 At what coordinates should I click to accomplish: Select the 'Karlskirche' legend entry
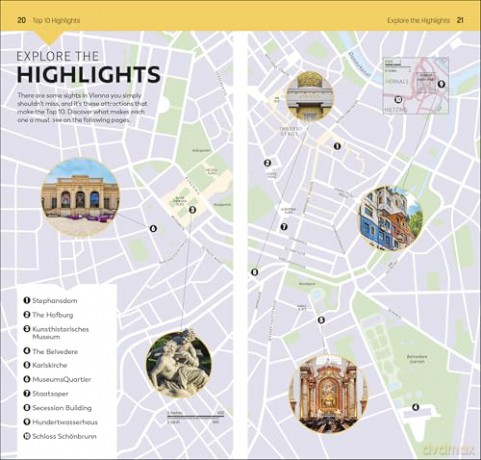(45, 365)
